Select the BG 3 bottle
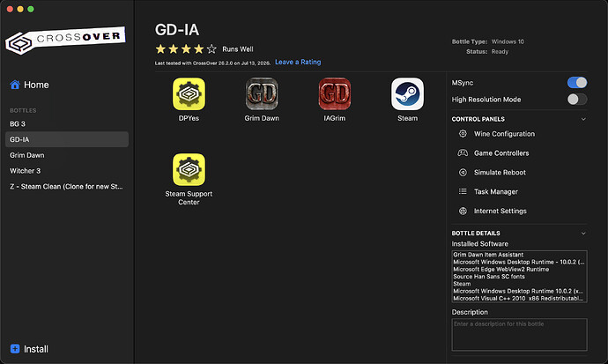This screenshot has width=608, height=364. coord(67,123)
